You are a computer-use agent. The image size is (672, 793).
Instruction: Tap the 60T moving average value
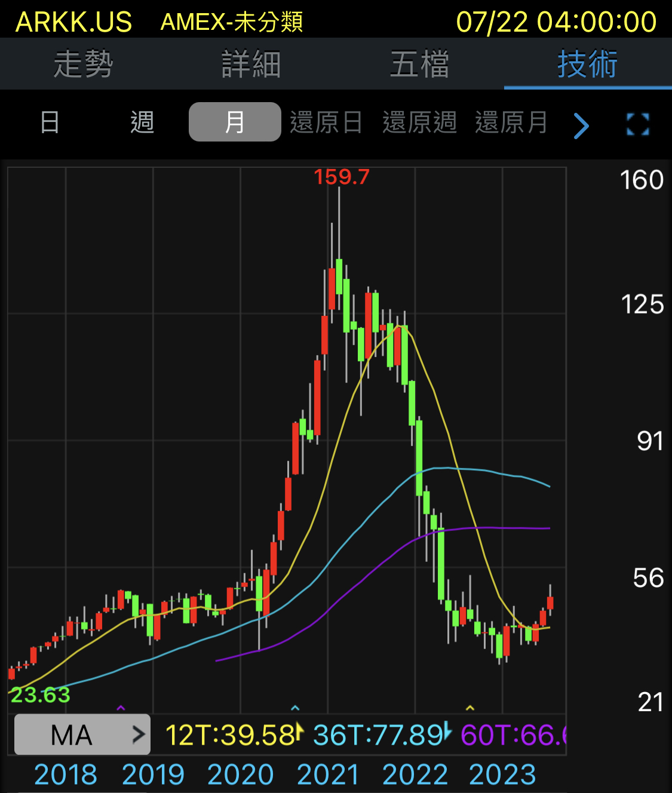tap(514, 735)
